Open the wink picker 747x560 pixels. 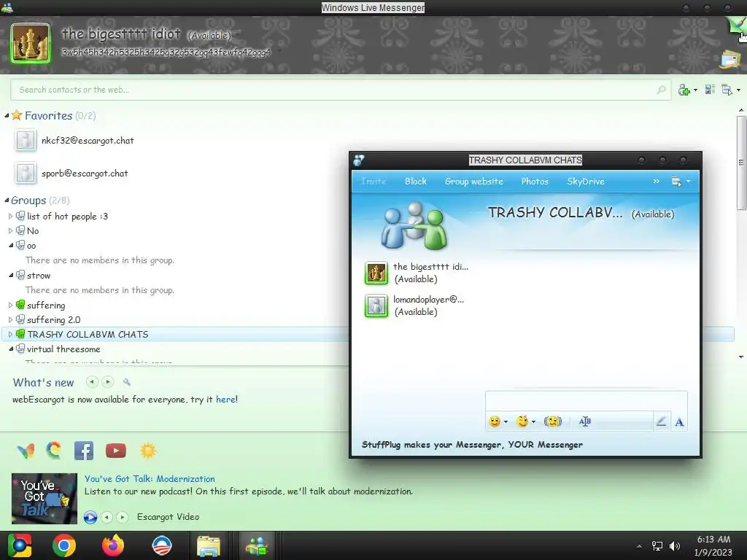(x=522, y=421)
